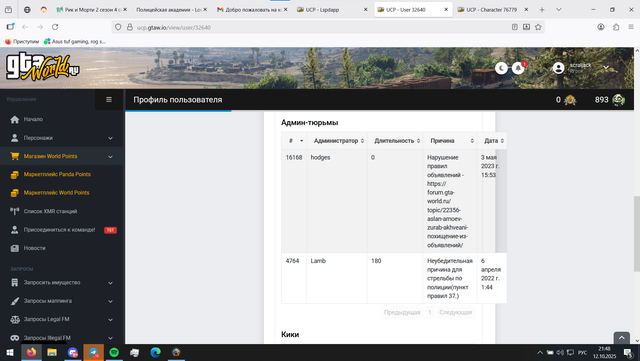Viewport: 640px width, 361px height.
Task: Open user account avatar icon
Action: pos(558,68)
